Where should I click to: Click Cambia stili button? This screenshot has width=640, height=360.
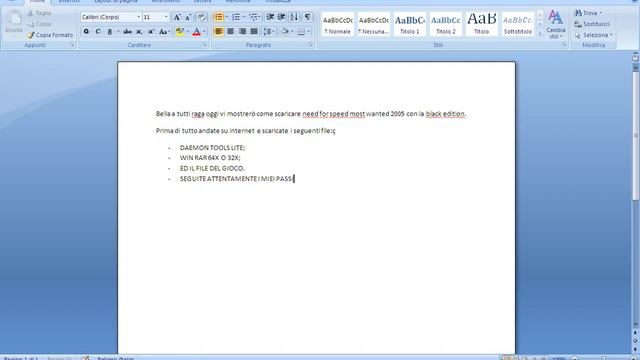click(x=556, y=24)
